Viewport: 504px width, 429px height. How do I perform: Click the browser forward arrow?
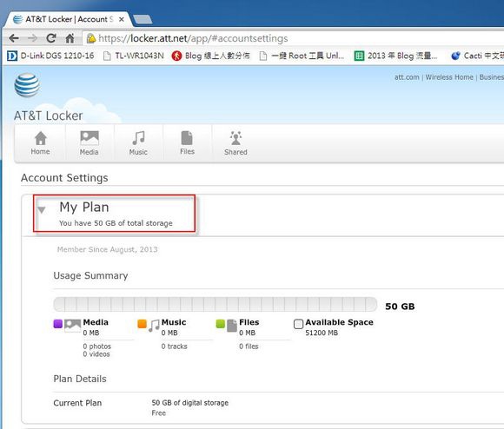(x=32, y=38)
